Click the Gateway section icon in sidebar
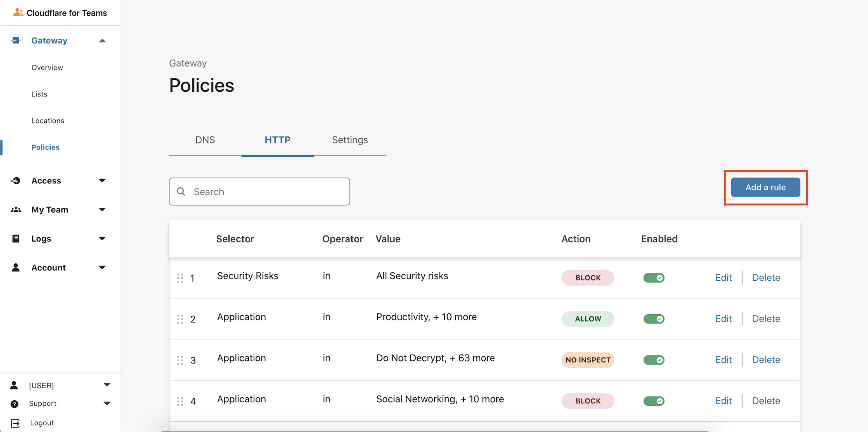This screenshot has width=868, height=432. coord(16,40)
